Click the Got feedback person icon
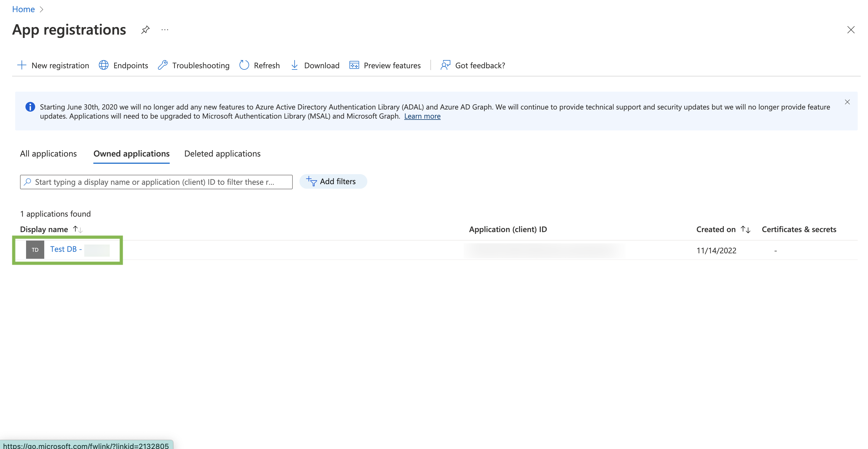This screenshot has height=449, width=868. coord(446,65)
